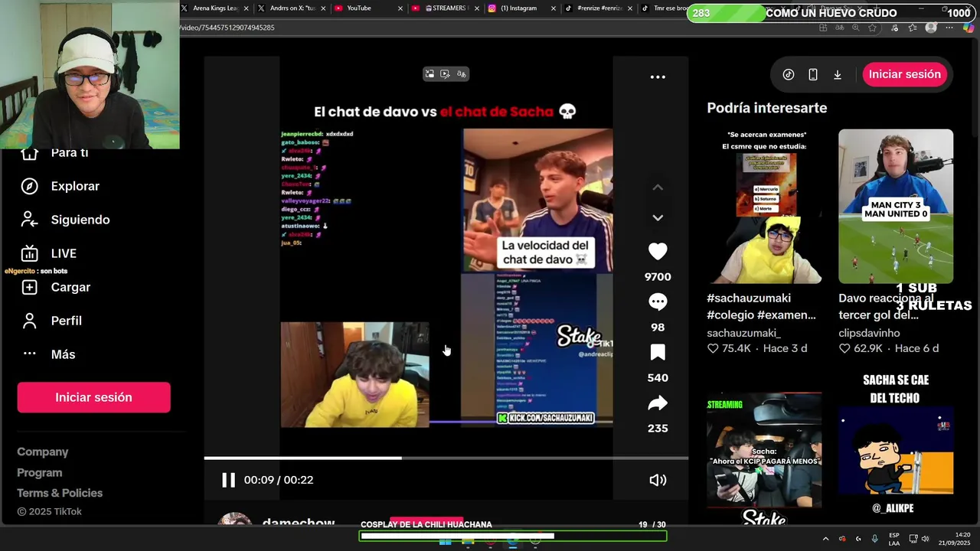Image resolution: width=980 pixels, height=551 pixels.
Task: Expand the Más menu in the sidebar
Action: [47, 354]
